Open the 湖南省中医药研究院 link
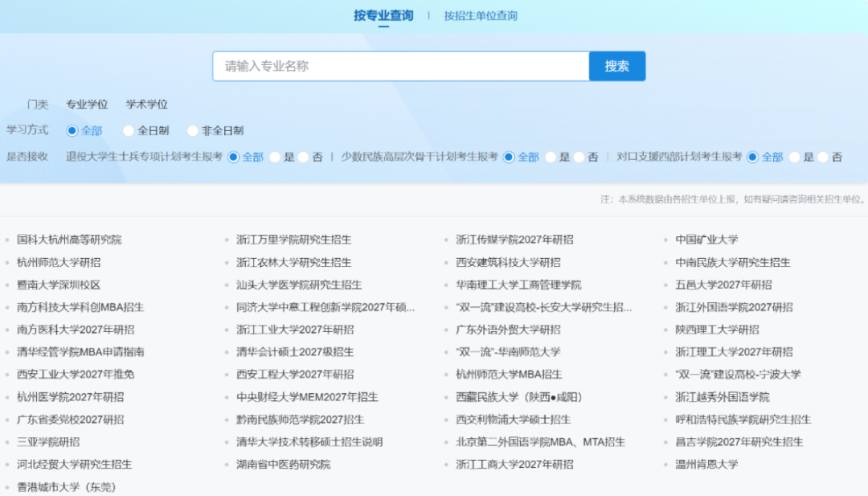Image resolution: width=868 pixels, height=496 pixels. coord(284,465)
